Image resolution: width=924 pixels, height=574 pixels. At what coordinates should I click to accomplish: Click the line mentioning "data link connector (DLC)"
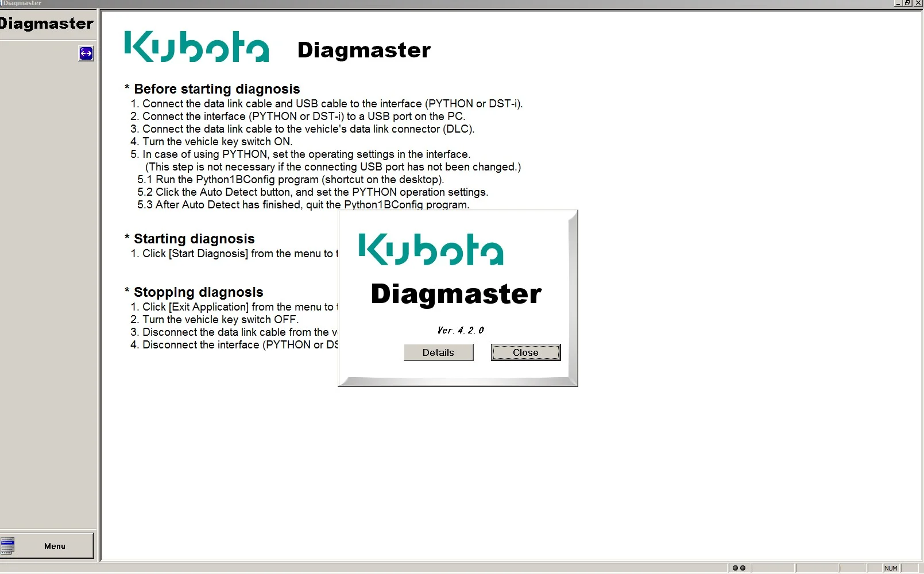pyautogui.click(x=302, y=129)
